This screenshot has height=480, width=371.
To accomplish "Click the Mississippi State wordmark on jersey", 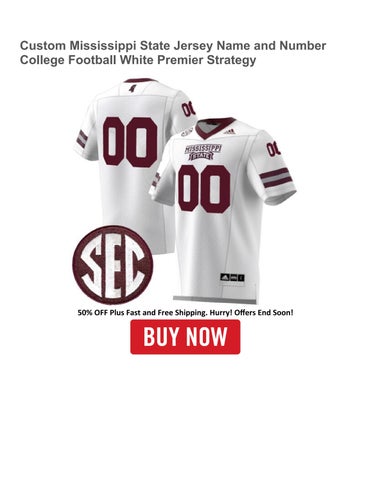I will (x=203, y=152).
